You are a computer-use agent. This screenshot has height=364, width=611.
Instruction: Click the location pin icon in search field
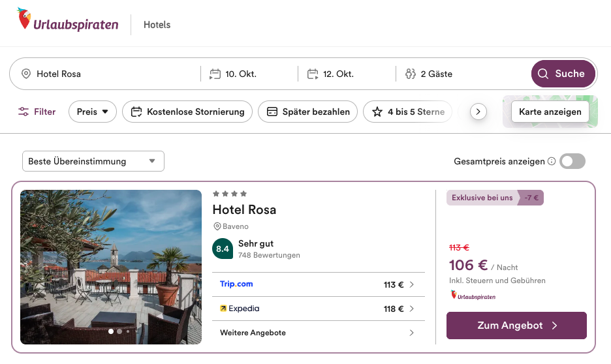[x=26, y=74]
